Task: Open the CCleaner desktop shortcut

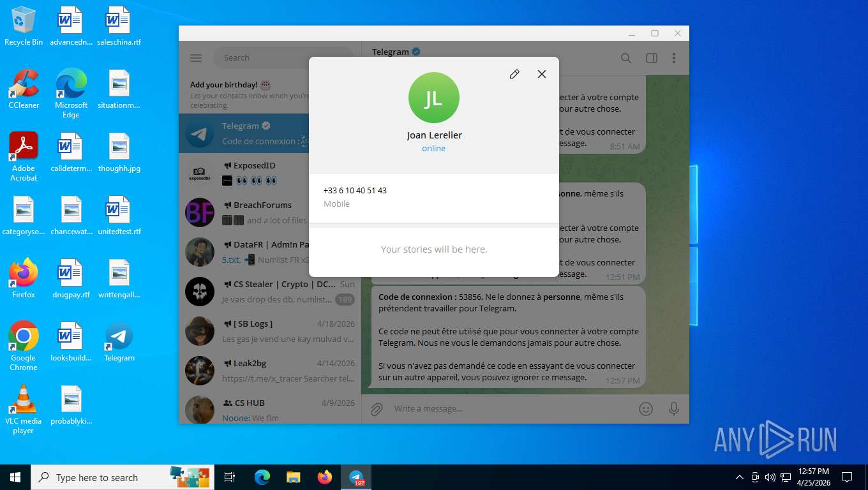Action: point(24,89)
